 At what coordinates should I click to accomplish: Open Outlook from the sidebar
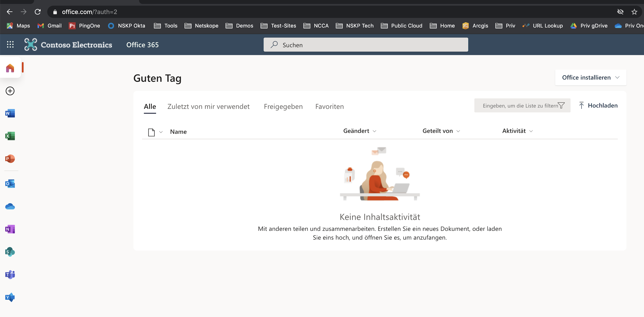tap(10, 184)
